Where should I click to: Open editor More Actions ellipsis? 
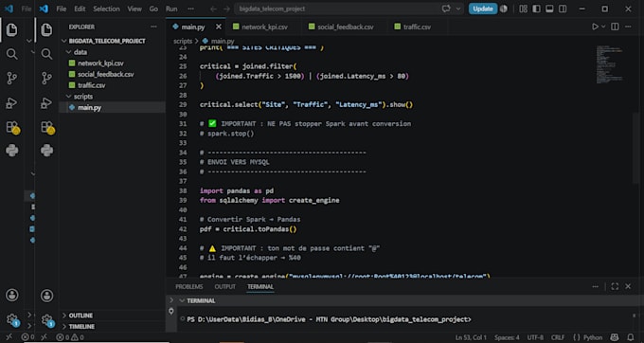[x=628, y=27]
